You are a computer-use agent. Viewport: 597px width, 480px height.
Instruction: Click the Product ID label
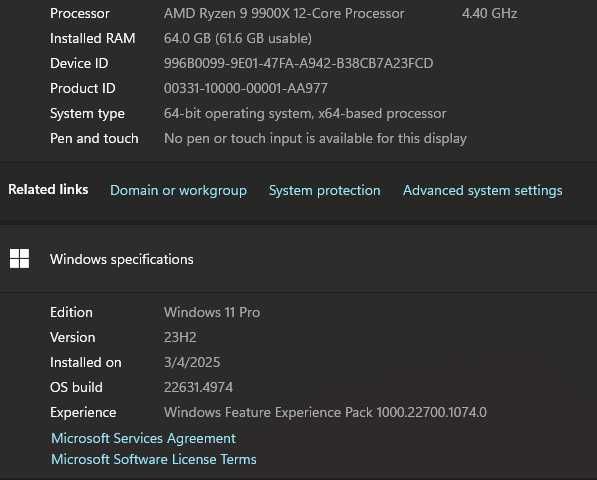82,88
